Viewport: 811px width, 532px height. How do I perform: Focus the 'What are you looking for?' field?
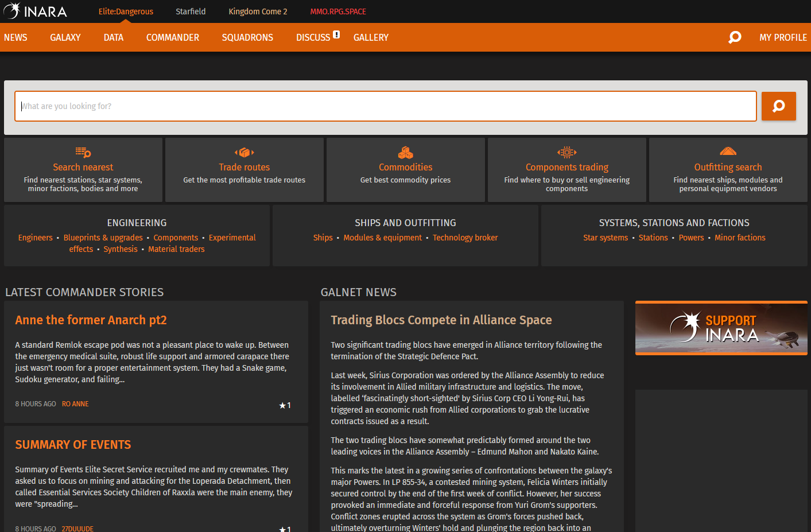click(x=386, y=106)
